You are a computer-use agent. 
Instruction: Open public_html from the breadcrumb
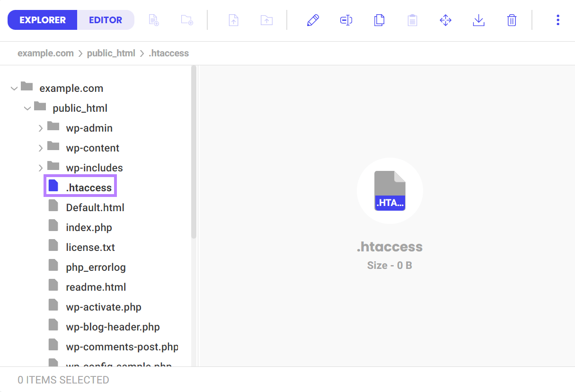(x=111, y=53)
